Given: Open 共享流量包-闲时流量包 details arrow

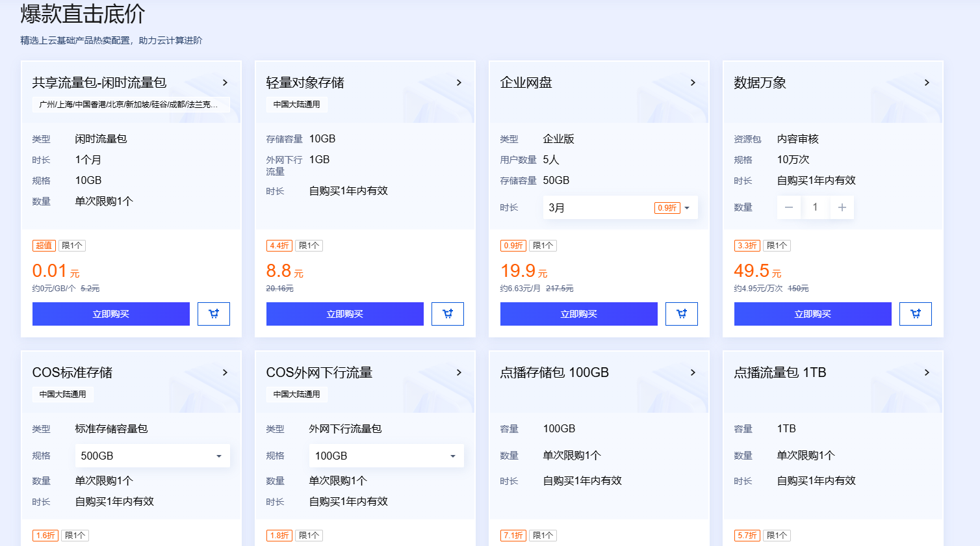Looking at the screenshot, I should (x=225, y=83).
